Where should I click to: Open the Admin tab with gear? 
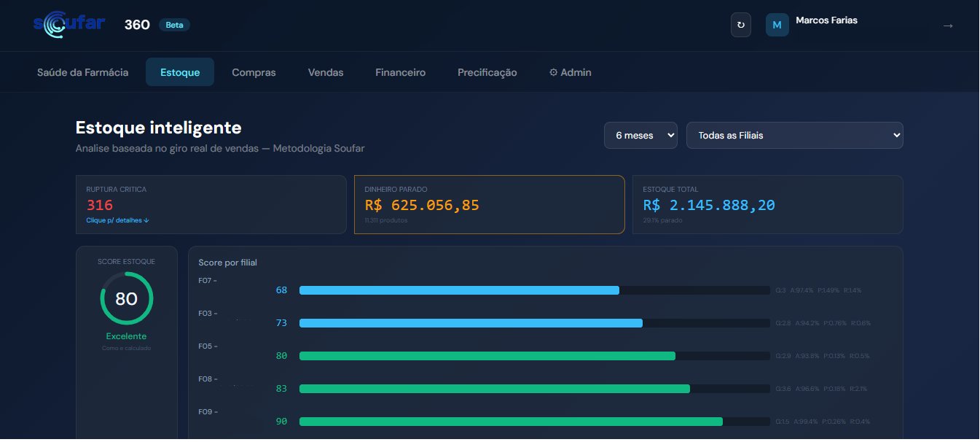click(x=570, y=72)
